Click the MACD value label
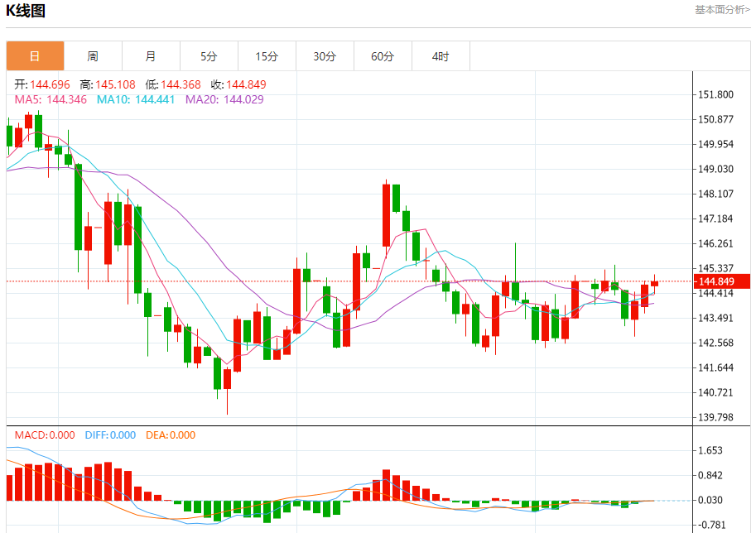The image size is (756, 533). point(45,435)
